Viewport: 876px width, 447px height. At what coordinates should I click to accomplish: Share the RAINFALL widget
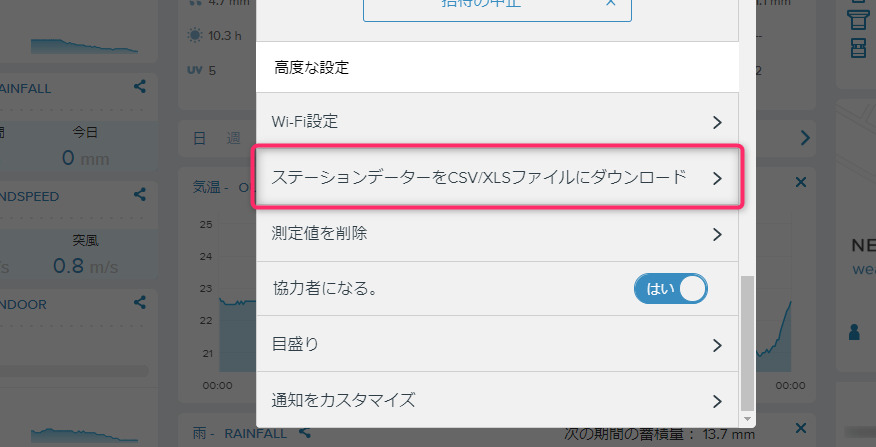click(140, 87)
